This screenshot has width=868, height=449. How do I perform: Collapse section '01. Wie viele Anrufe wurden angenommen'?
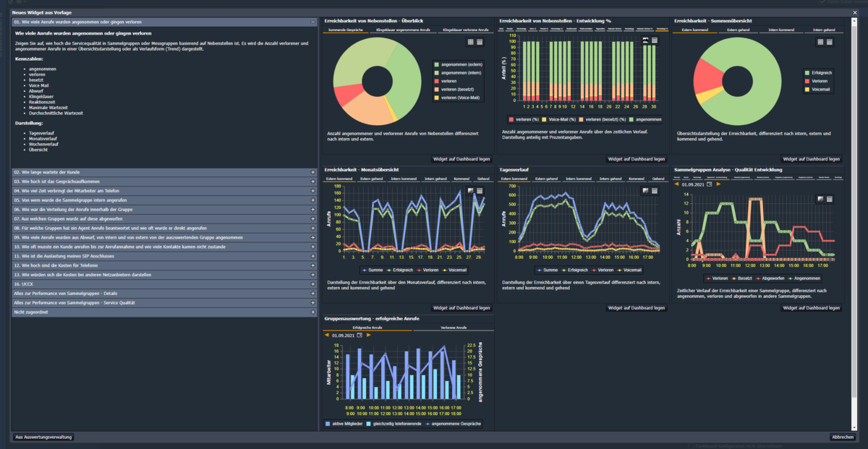[163, 22]
